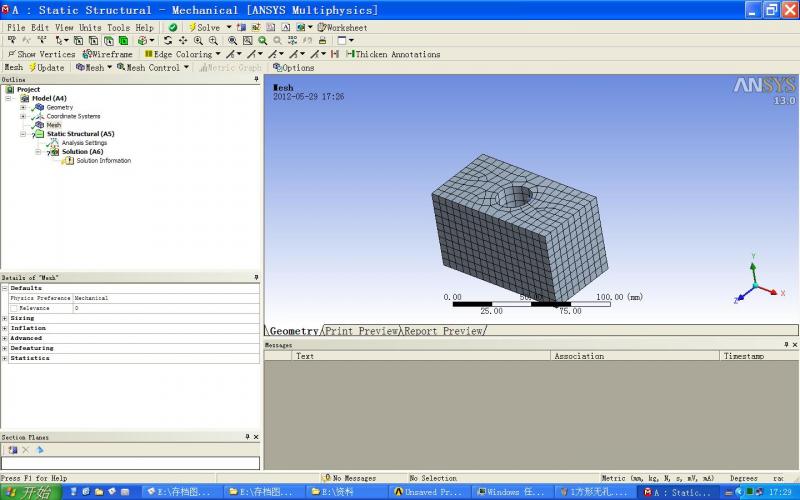Toggle Wireframe display mode
The height and width of the screenshot is (500, 800).
pos(108,54)
